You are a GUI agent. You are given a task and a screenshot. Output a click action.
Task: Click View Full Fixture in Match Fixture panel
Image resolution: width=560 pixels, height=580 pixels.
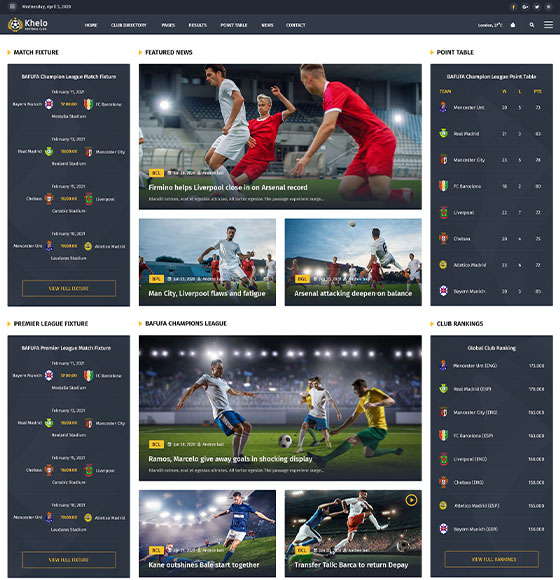[x=69, y=288]
